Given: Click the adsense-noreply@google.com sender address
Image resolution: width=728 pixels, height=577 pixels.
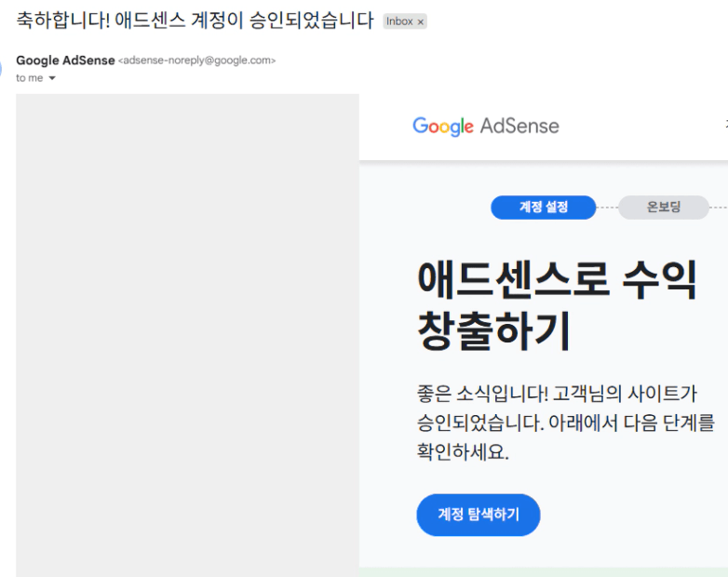Looking at the screenshot, I should click(x=196, y=60).
